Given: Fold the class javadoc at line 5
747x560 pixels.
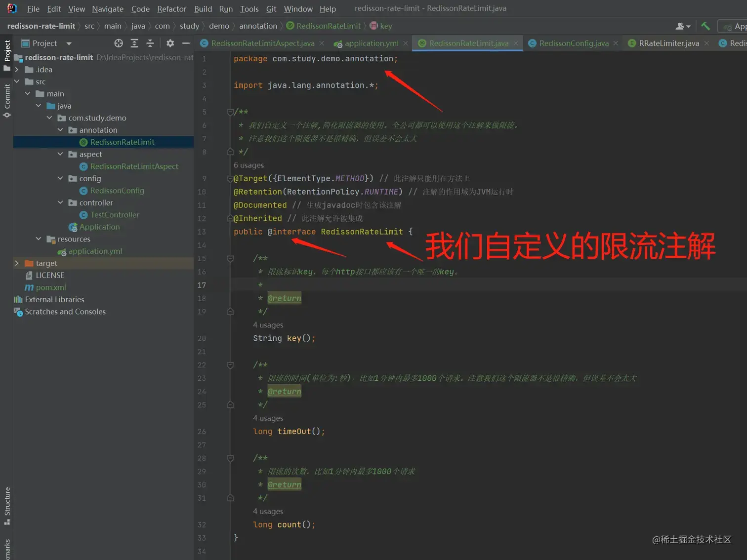Looking at the screenshot, I should [x=230, y=112].
